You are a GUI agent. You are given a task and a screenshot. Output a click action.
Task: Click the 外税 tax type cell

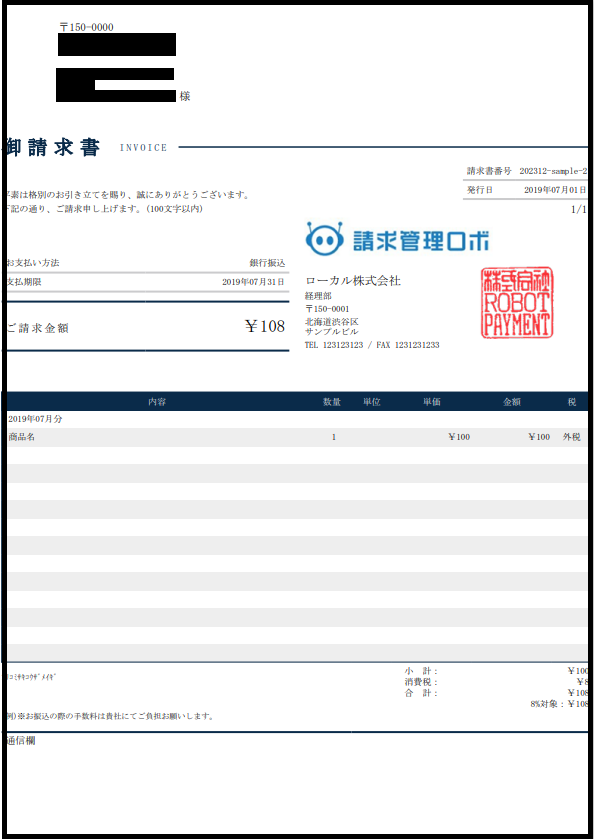point(572,437)
